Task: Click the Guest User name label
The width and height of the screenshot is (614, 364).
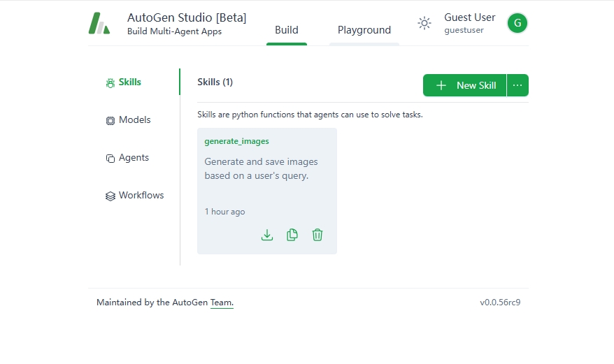Action: click(469, 17)
